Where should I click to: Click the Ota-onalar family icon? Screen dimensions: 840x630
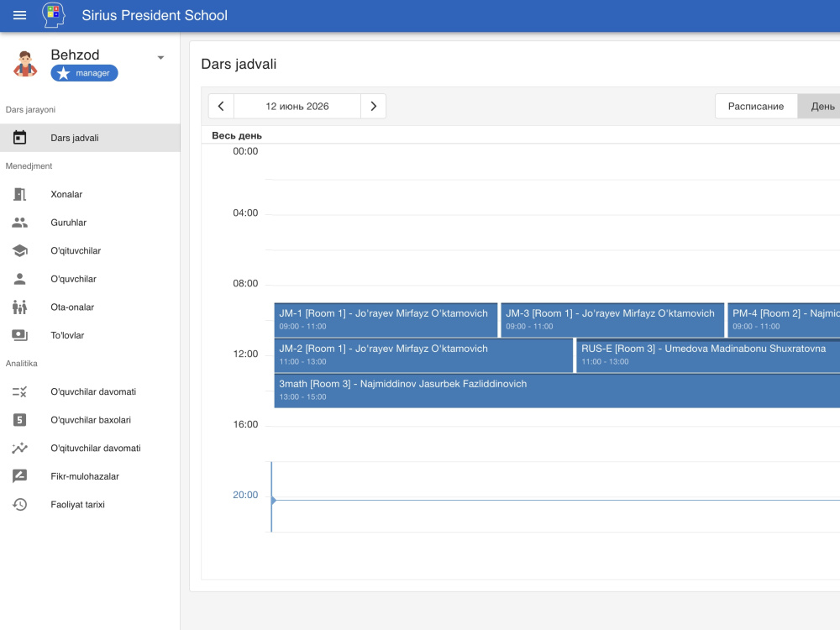coord(20,307)
